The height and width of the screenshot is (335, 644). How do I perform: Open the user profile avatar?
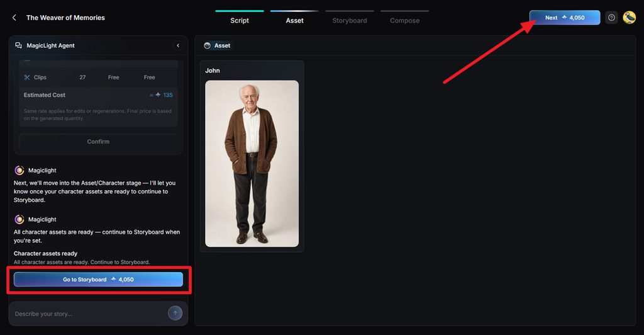[629, 18]
